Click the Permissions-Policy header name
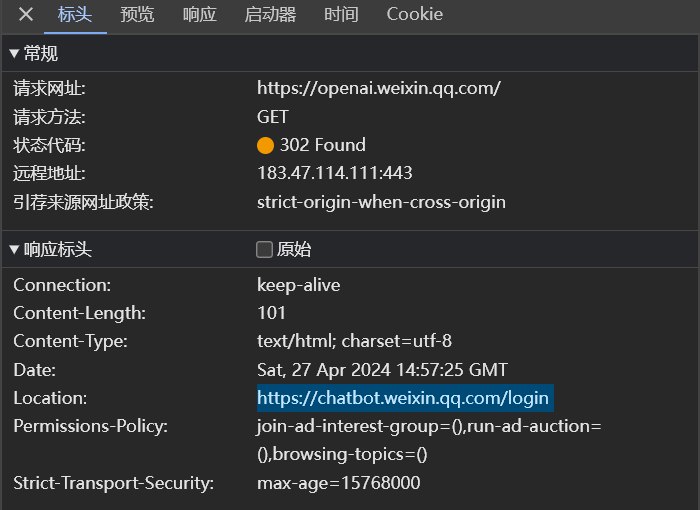This screenshot has width=700, height=510. [90, 427]
